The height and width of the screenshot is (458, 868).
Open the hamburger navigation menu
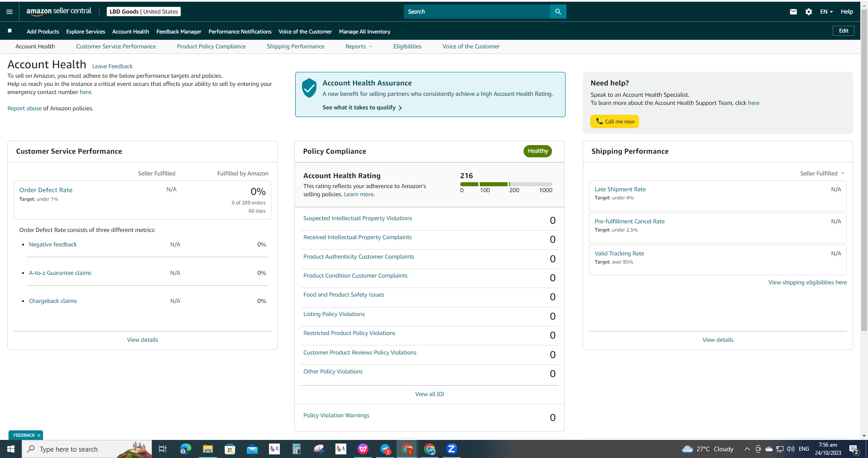9,12
